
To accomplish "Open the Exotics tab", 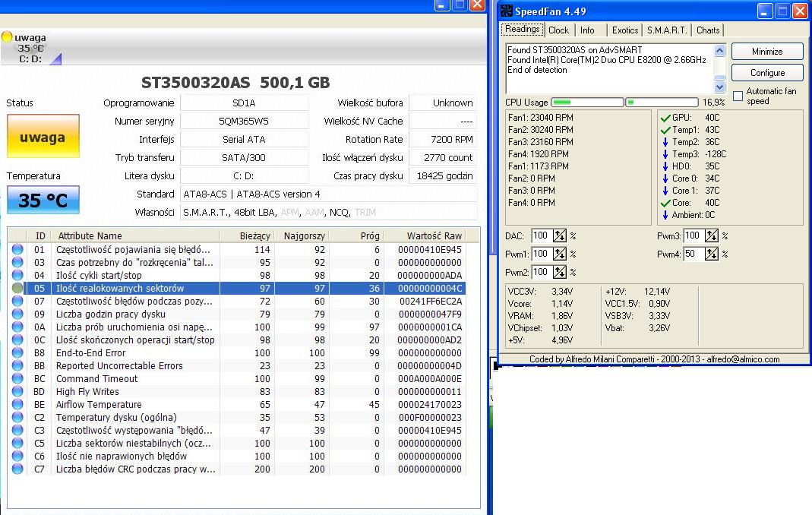I will point(624,30).
